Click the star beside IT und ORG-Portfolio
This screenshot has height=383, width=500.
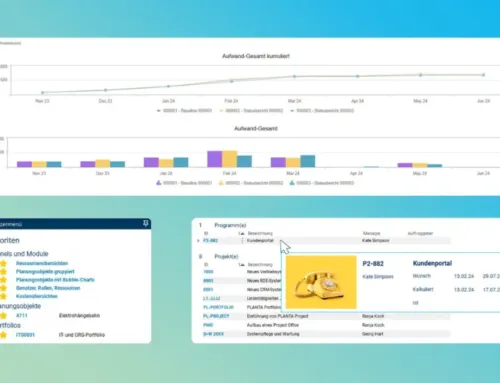coord(3,335)
